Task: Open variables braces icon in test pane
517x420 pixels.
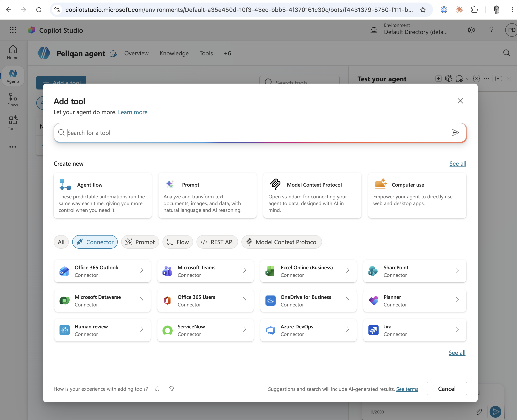Action: coord(476,79)
